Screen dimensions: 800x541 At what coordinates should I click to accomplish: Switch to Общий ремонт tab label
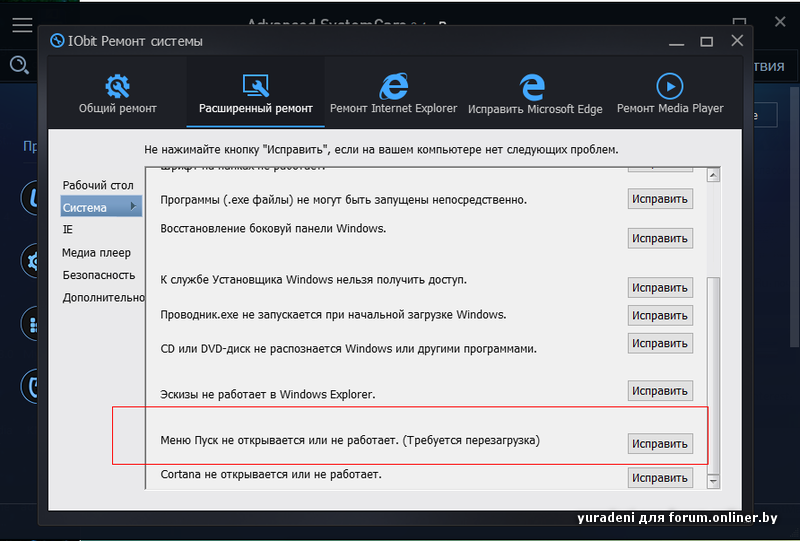point(117,108)
